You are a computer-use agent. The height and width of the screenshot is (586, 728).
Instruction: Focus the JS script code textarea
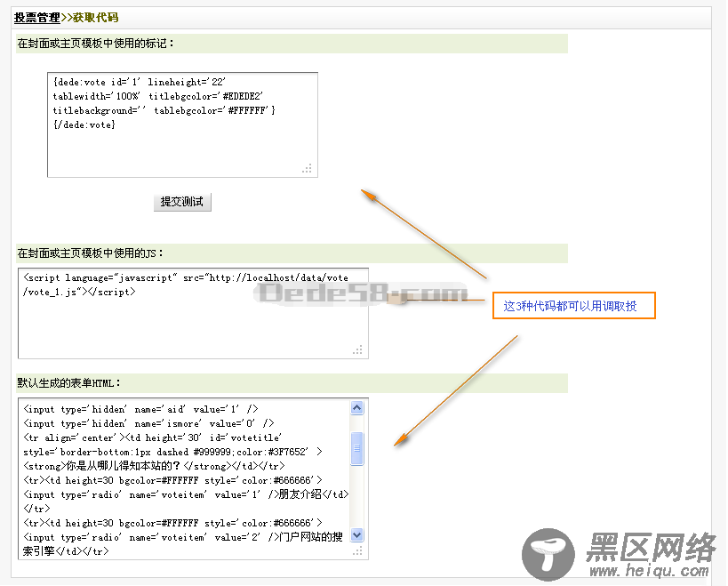[x=193, y=313]
